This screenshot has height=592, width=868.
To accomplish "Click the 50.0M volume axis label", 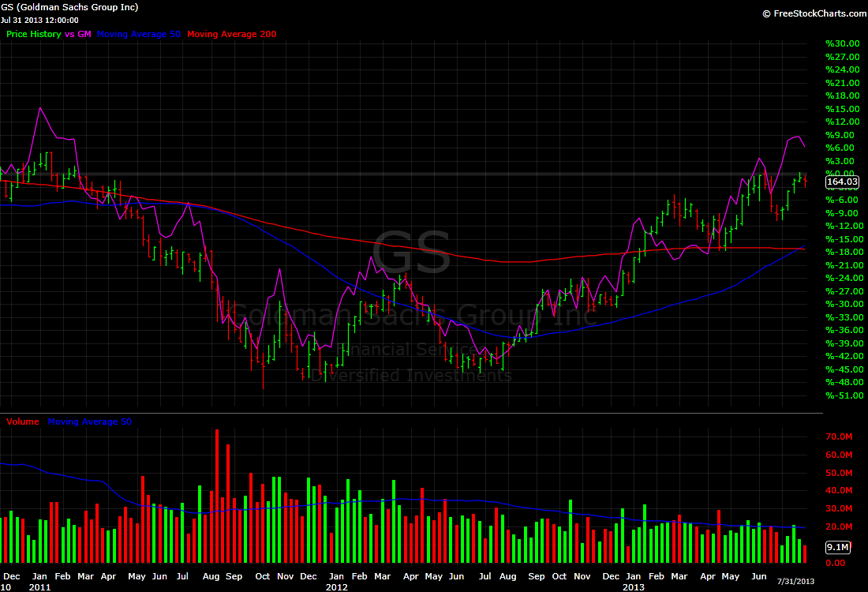I will pos(839,472).
